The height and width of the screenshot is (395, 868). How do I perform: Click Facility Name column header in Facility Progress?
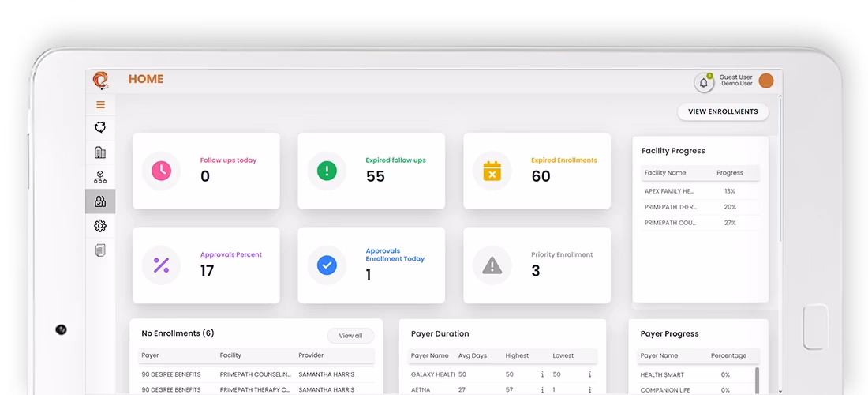(x=665, y=173)
